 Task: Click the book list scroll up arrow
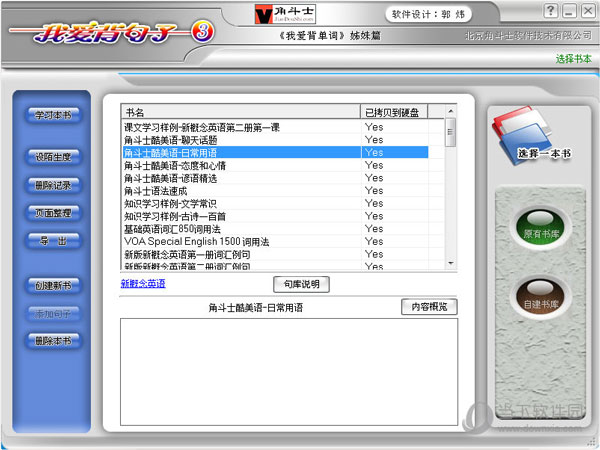pyautogui.click(x=451, y=111)
